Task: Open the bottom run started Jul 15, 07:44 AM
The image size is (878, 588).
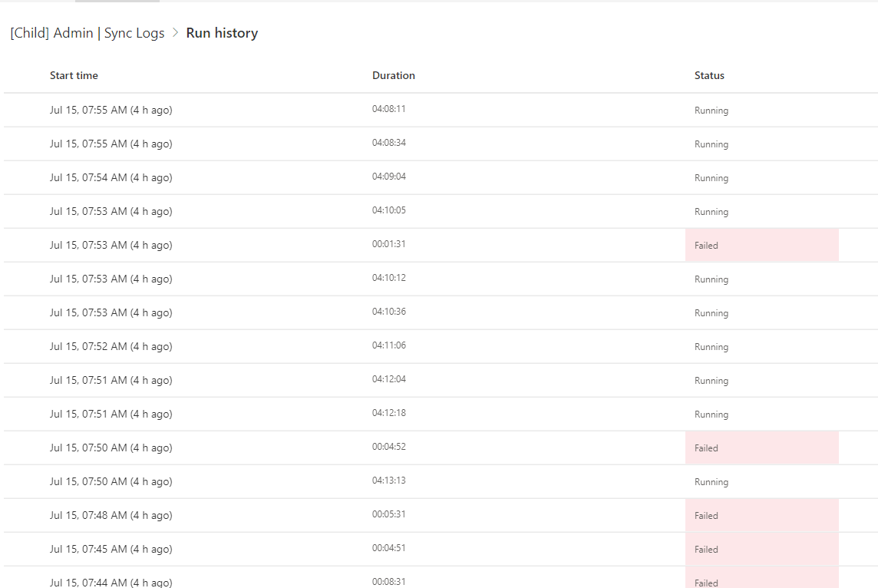Action: click(x=111, y=582)
